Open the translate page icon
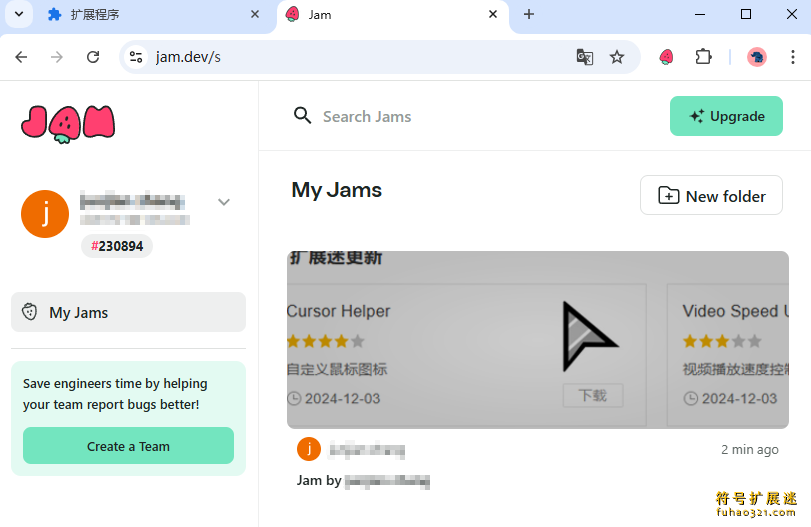This screenshot has height=527, width=811. pos(584,57)
